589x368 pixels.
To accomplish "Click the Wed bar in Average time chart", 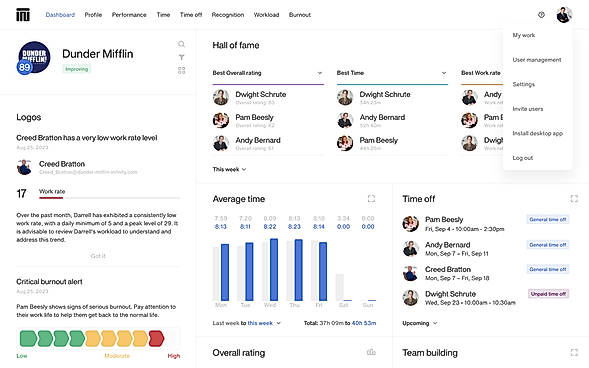I will coord(274,269).
